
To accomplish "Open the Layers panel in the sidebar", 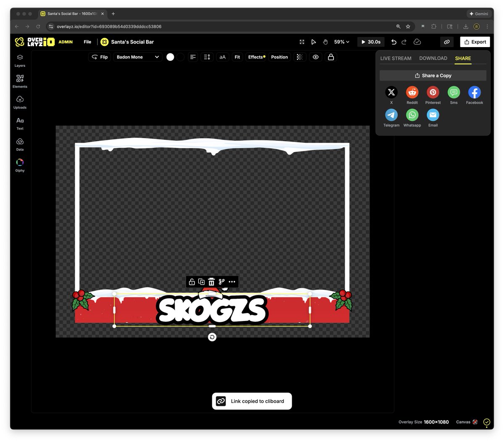I will click(20, 60).
